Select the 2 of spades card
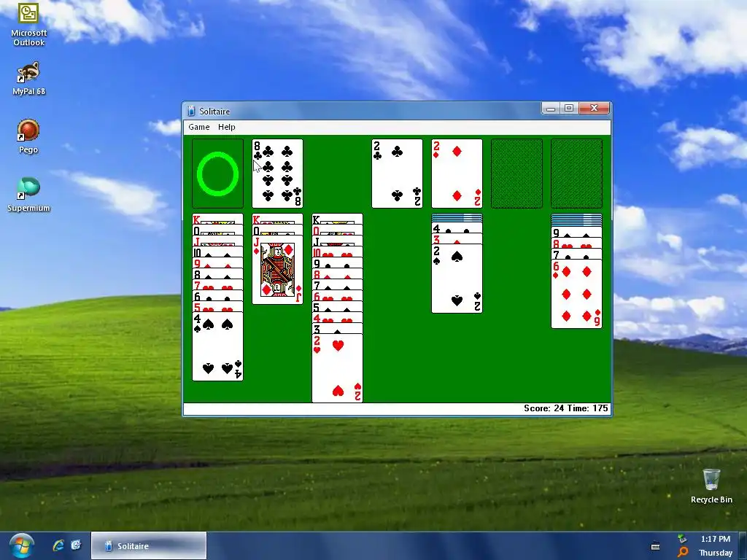Screen dimensions: 747x560 click(457, 279)
